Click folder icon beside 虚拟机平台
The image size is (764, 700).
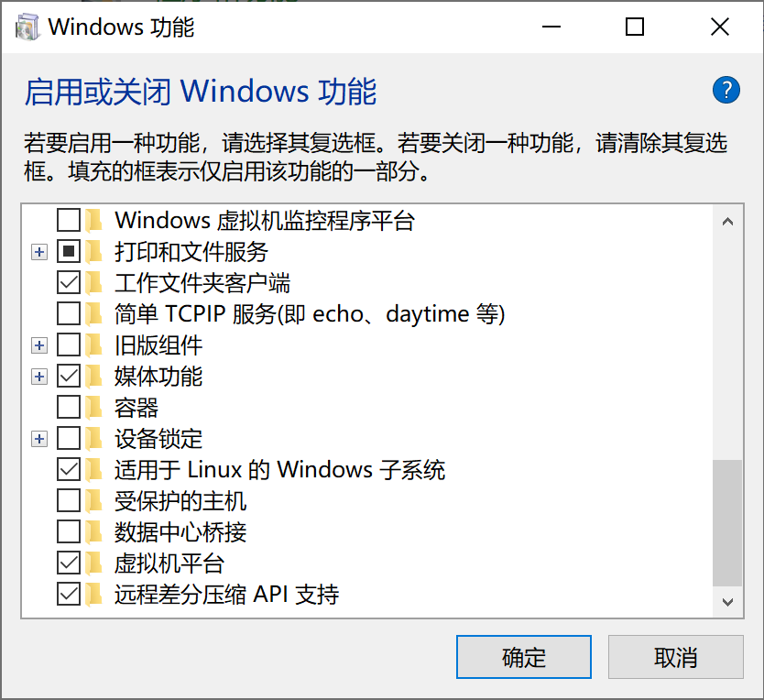(94, 563)
